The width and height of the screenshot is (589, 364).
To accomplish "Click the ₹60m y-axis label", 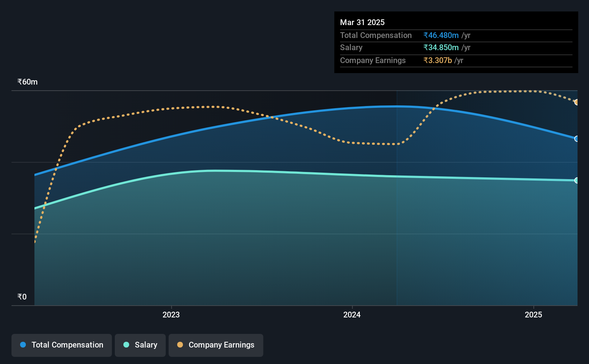I will 28,82.
